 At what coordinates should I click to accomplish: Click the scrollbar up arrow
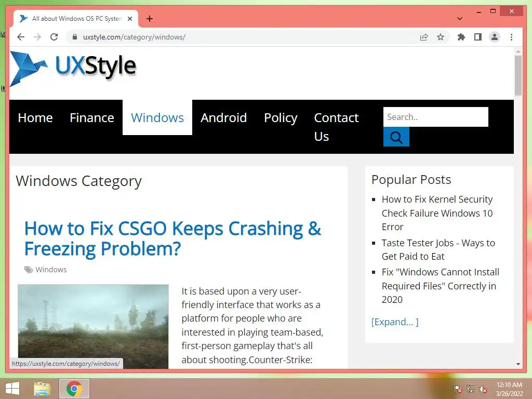pos(518,51)
